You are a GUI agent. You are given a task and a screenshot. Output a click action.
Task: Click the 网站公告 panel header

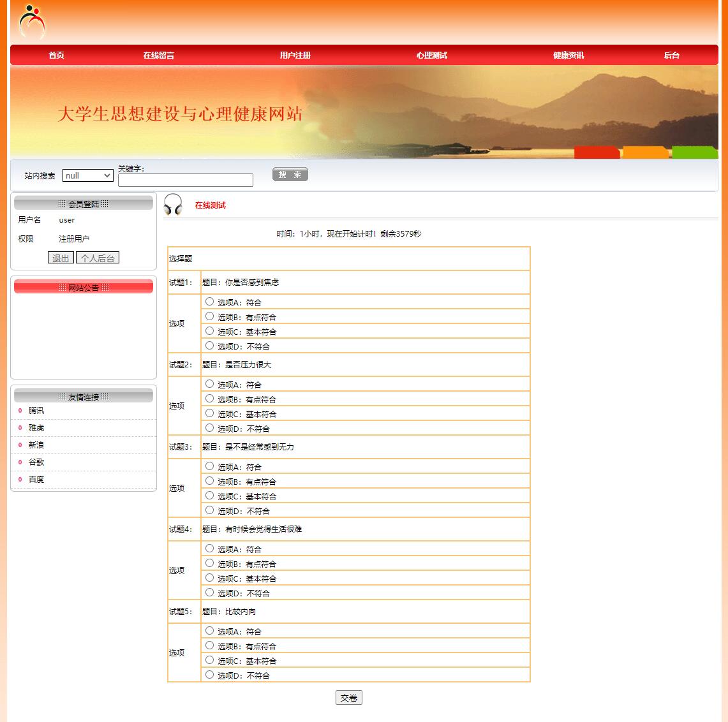click(x=83, y=287)
